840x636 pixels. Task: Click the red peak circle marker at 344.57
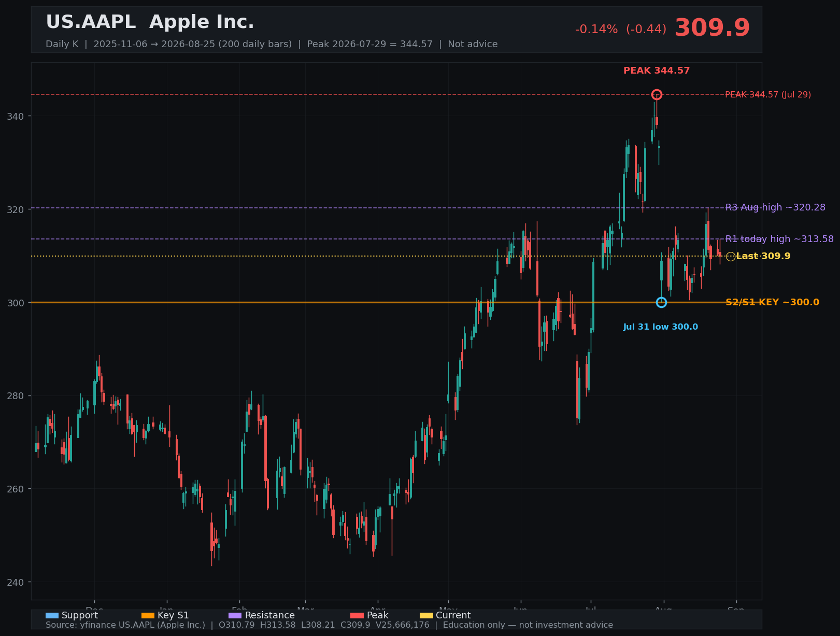(657, 94)
